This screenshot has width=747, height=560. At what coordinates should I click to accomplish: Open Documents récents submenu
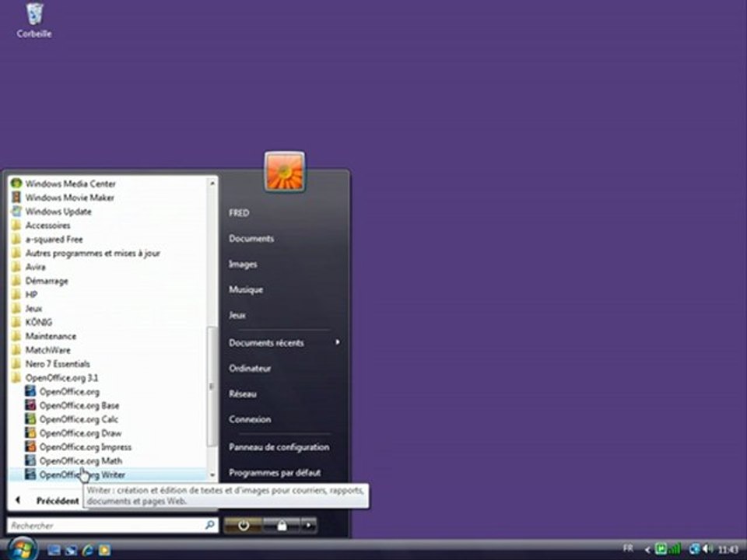[284, 343]
